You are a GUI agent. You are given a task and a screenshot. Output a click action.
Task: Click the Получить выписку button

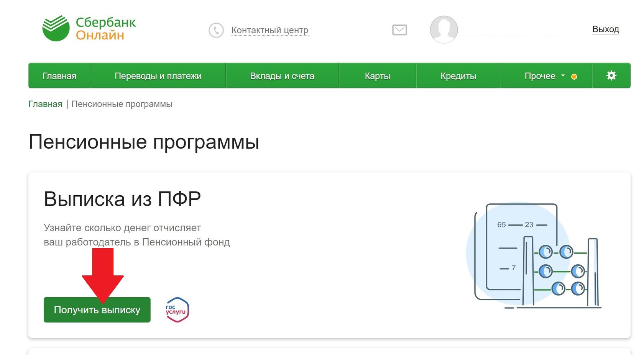pos(97,310)
